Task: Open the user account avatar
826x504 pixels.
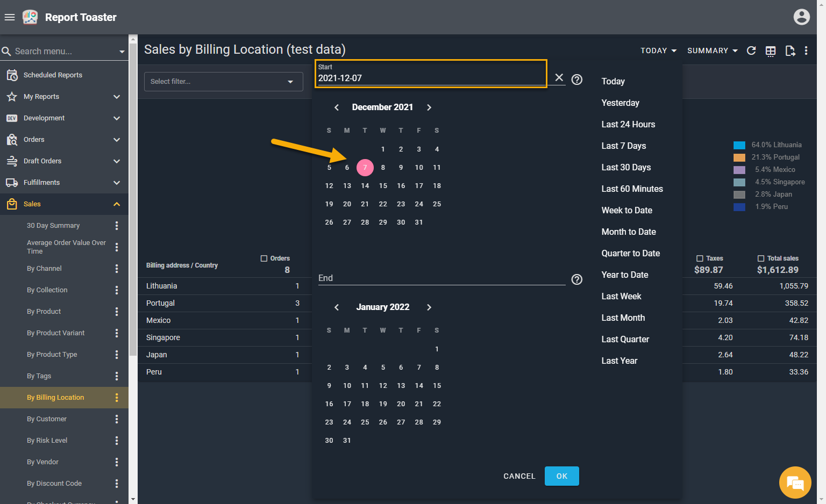Action: coord(801,17)
